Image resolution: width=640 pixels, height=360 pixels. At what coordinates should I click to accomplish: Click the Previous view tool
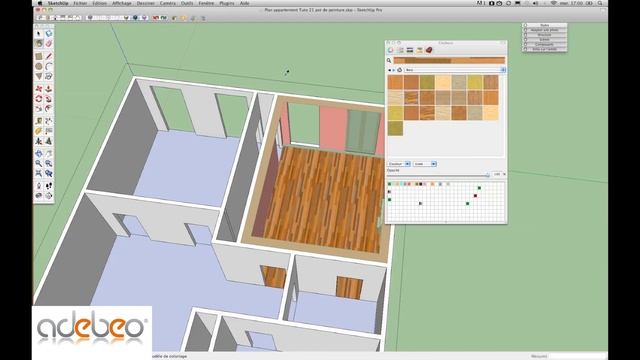[x=49, y=173]
